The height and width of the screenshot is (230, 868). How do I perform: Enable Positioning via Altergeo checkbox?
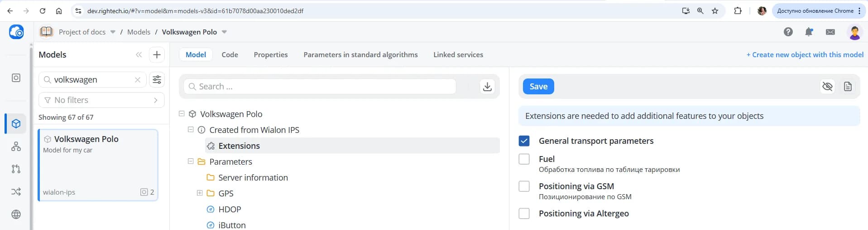pos(524,214)
